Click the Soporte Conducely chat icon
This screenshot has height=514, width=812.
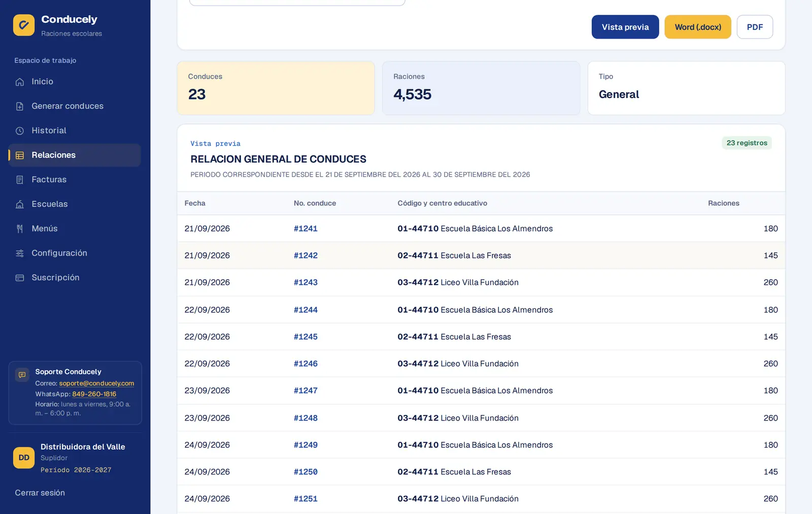[22, 375]
